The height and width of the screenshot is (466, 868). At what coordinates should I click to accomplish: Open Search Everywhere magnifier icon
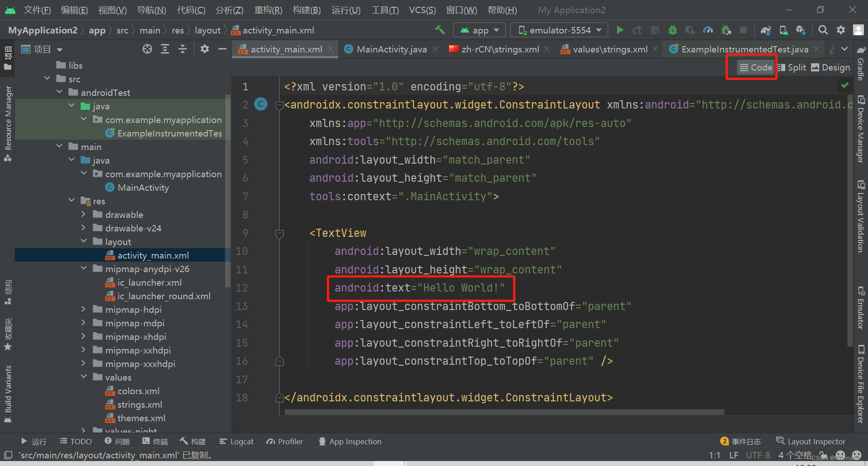pos(823,30)
